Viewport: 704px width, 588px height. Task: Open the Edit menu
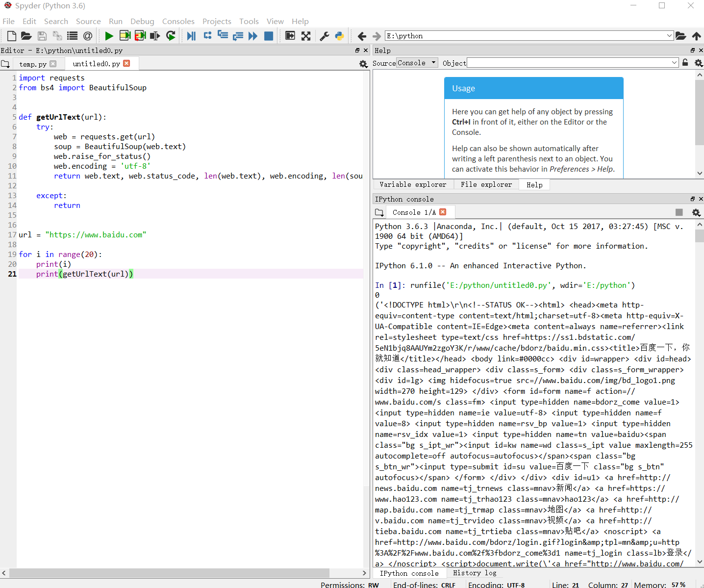(x=29, y=21)
